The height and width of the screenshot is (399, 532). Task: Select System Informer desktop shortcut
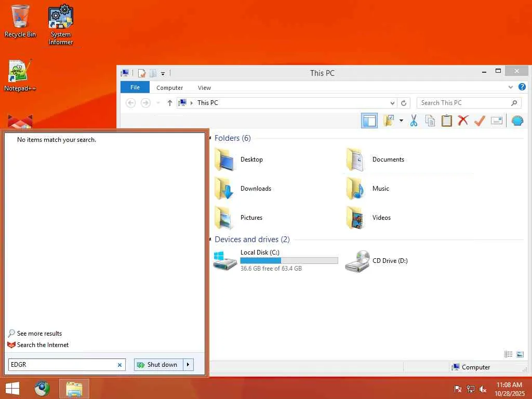point(60,25)
